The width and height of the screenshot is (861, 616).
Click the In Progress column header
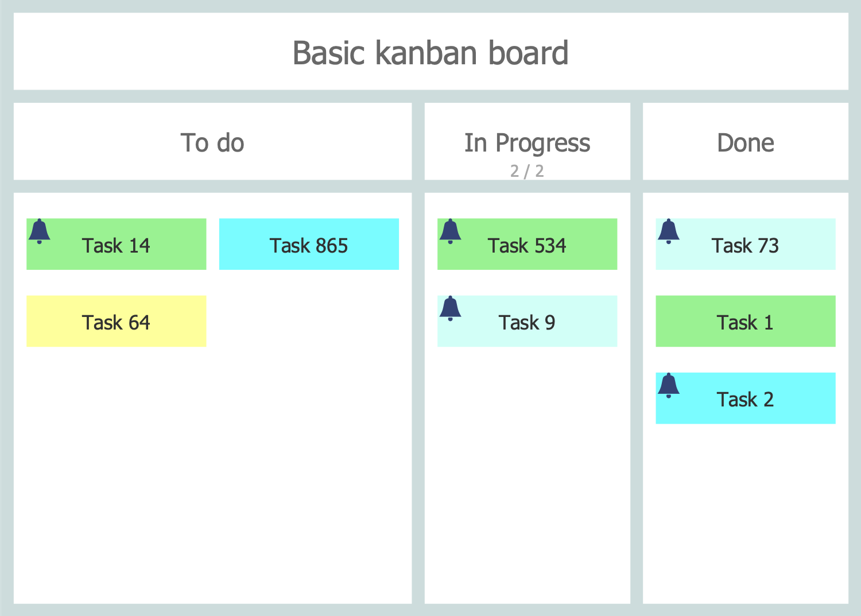click(x=527, y=142)
